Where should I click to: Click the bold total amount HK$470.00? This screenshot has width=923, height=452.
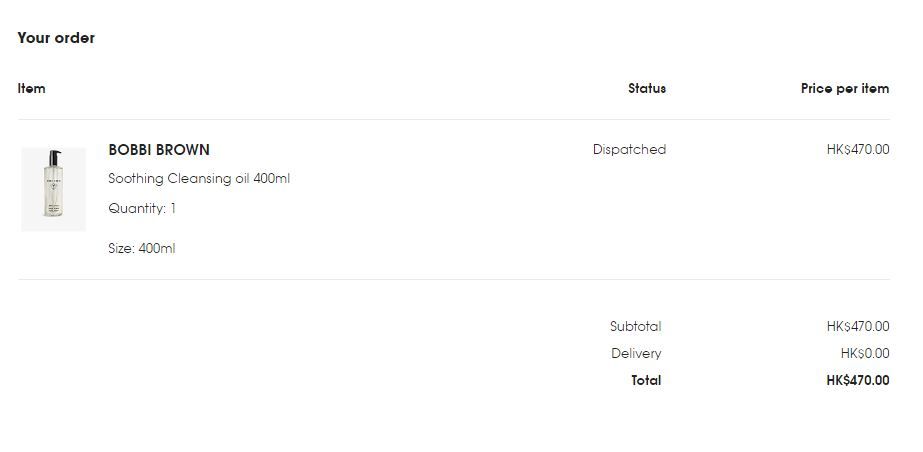pyautogui.click(x=857, y=380)
